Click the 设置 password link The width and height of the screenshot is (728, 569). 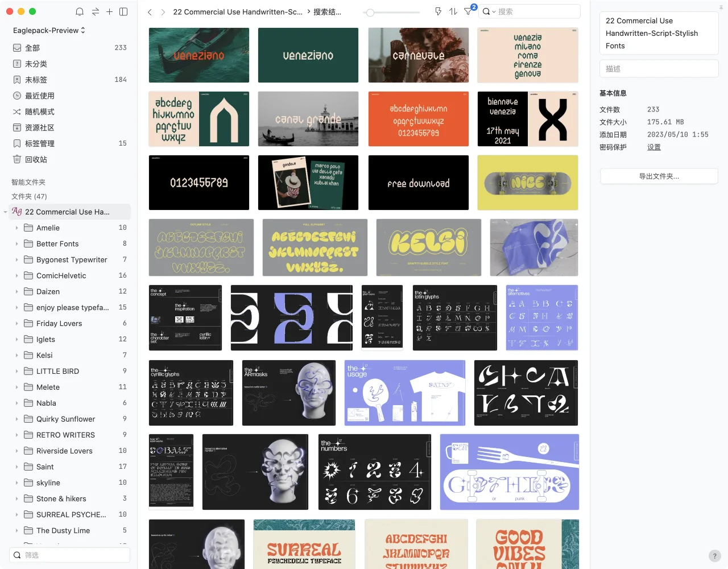coord(653,147)
